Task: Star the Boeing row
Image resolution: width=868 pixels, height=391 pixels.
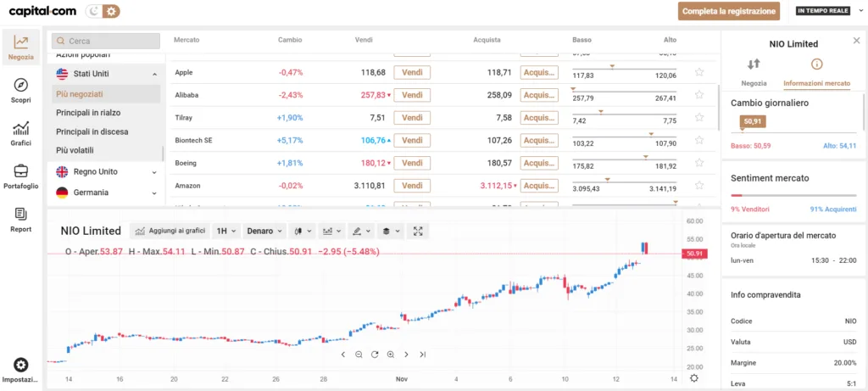Action: pos(699,163)
